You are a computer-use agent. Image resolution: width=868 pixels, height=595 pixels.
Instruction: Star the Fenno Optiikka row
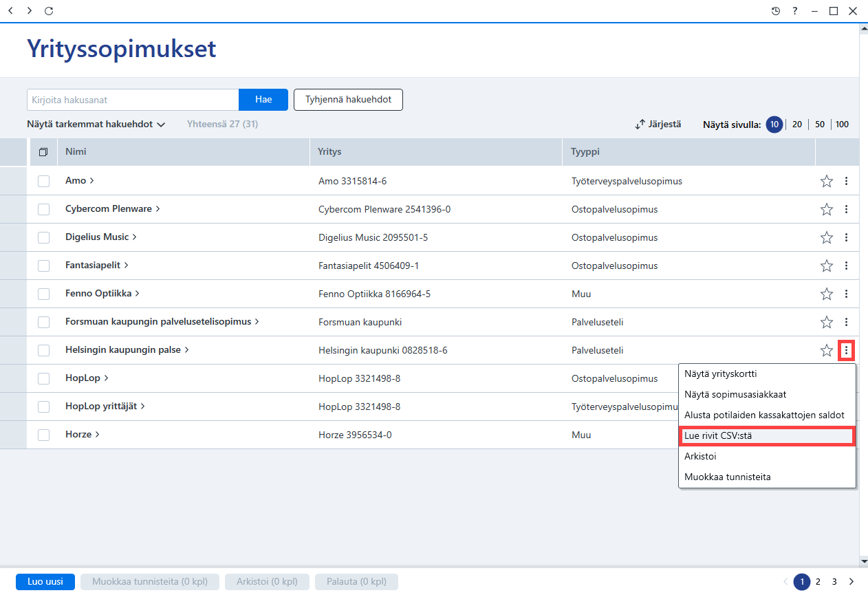point(827,294)
